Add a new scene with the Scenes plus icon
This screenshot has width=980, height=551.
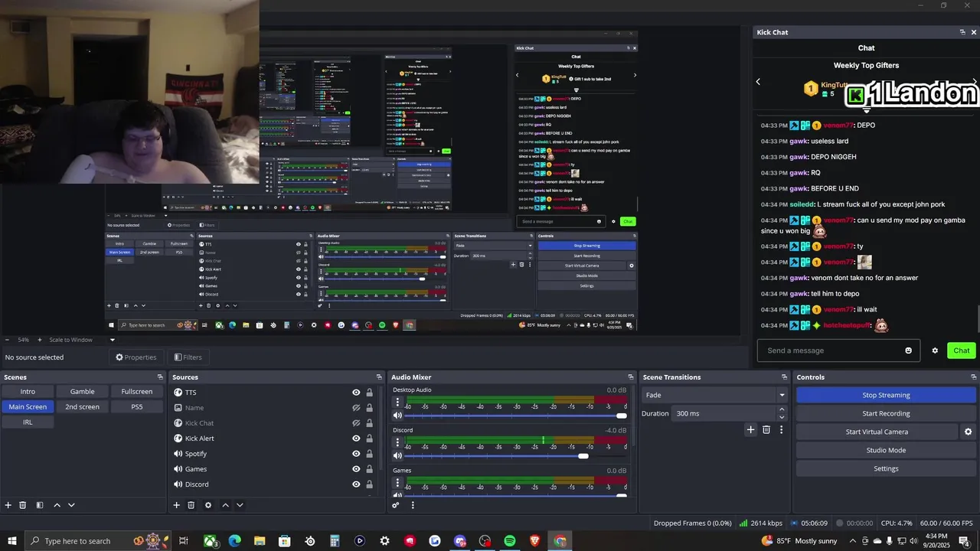tap(8, 505)
